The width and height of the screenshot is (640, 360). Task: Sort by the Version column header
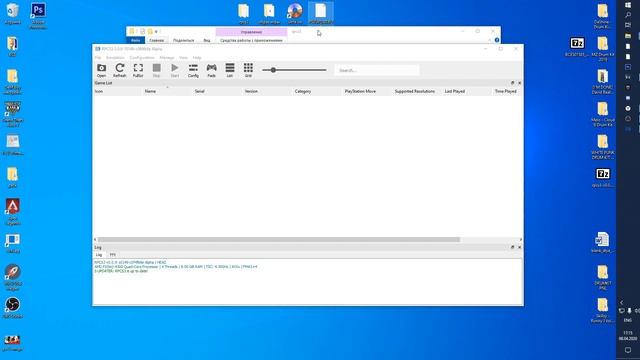[251, 91]
